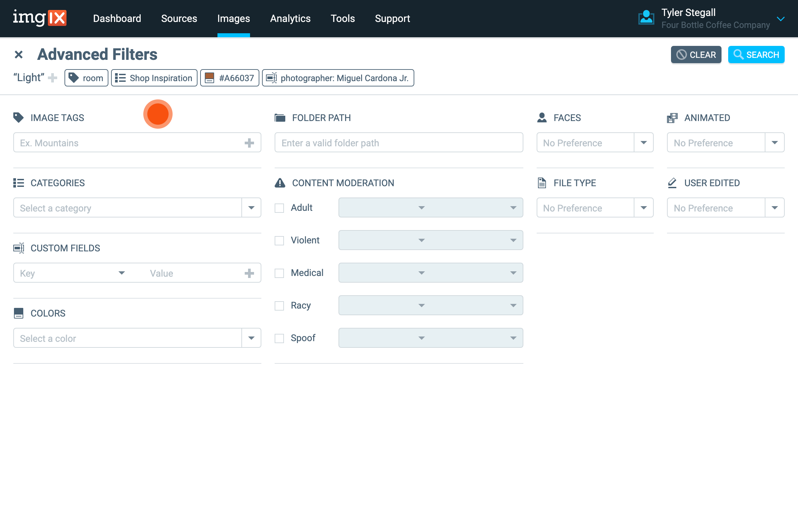The image size is (798, 532).
Task: Expand the Select a category dropdown
Action: pos(251,208)
